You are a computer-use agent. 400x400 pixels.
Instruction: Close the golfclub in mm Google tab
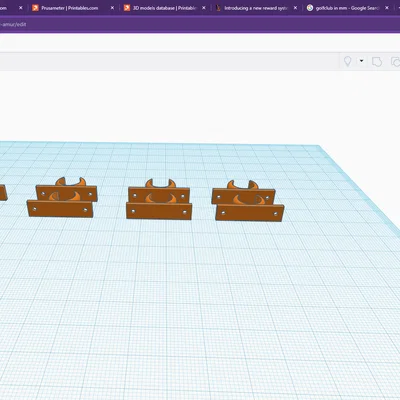387,8
